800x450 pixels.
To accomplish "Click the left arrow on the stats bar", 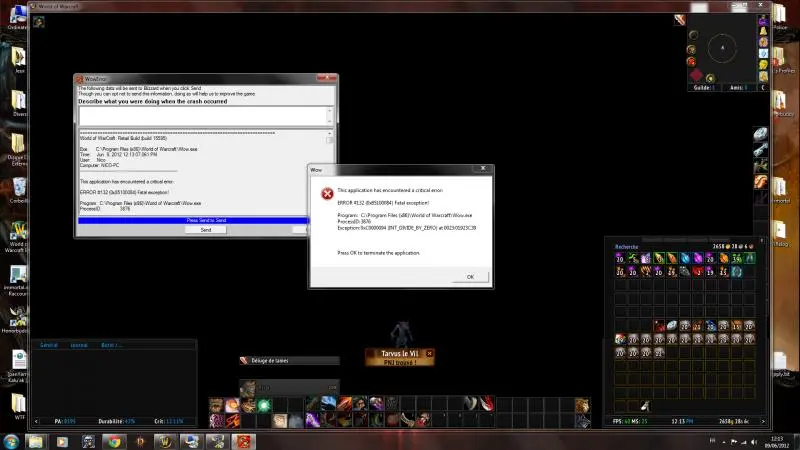I will [36, 421].
